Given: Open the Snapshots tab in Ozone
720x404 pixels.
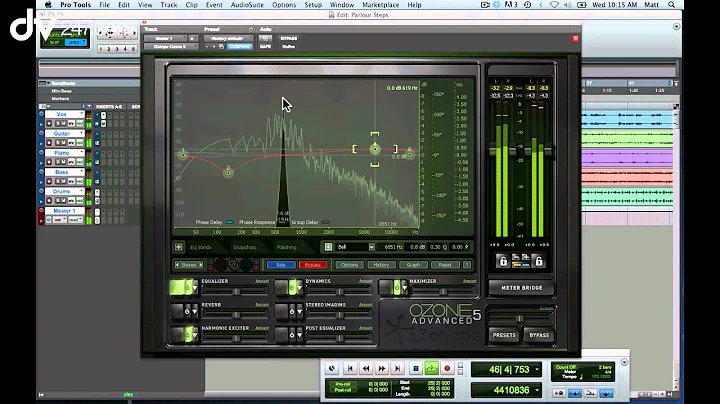Looking at the screenshot, I should [245, 247].
